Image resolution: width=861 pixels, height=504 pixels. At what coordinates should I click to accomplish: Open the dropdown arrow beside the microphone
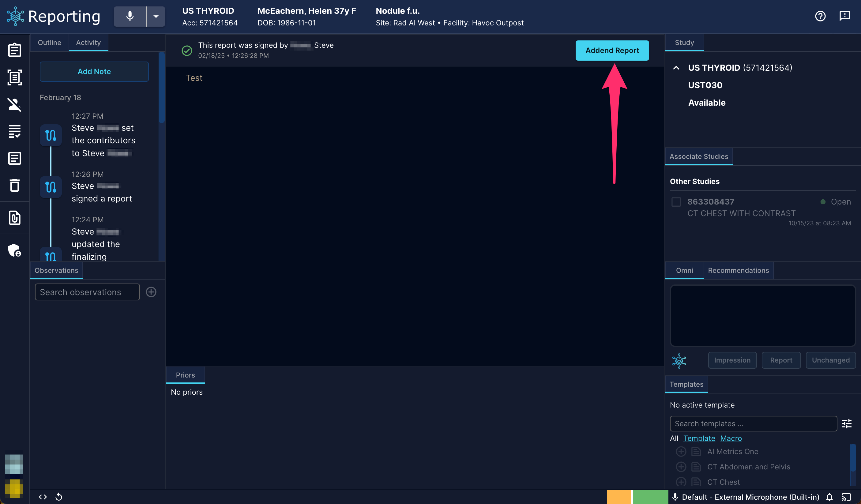tap(156, 17)
